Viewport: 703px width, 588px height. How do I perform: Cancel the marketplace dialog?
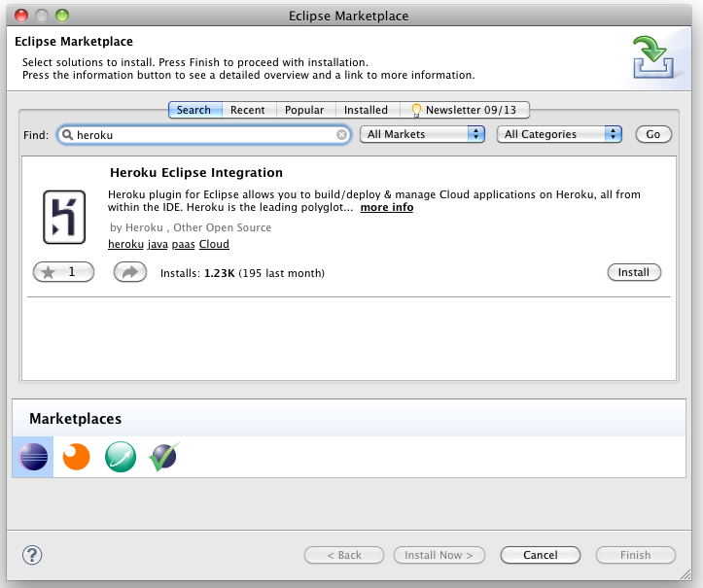pyautogui.click(x=541, y=555)
